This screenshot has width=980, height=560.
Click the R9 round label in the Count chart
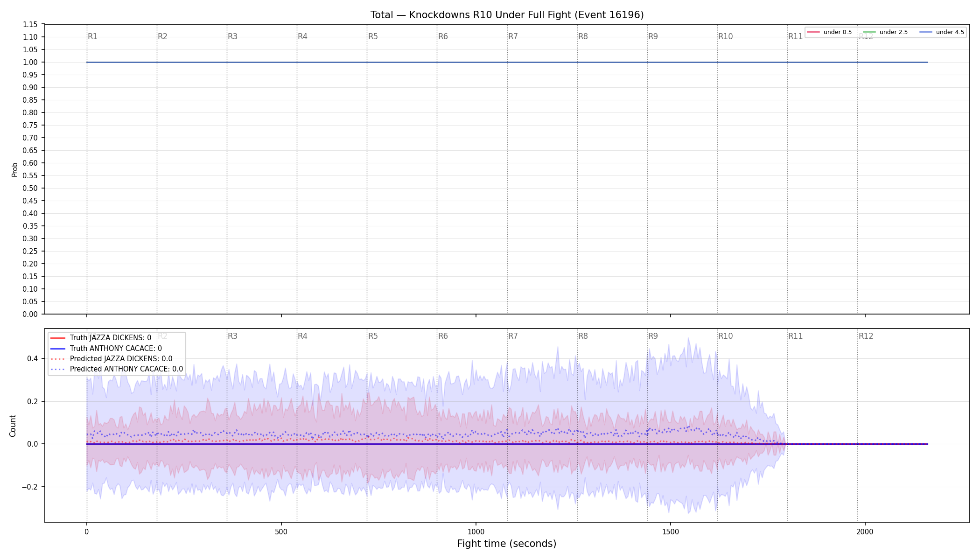pyautogui.click(x=653, y=336)
